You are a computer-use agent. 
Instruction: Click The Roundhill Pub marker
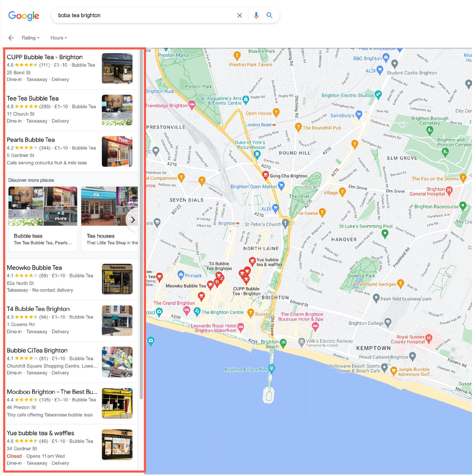(298, 127)
